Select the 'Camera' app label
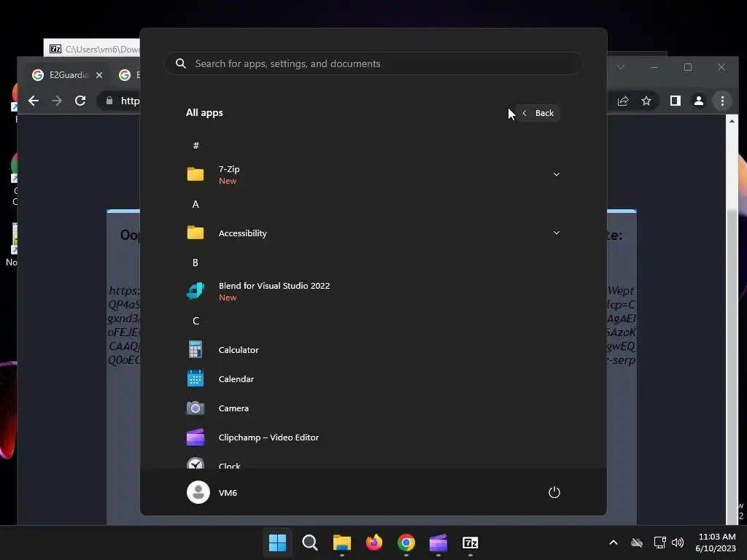Viewport: 747px width, 560px height. [233, 408]
